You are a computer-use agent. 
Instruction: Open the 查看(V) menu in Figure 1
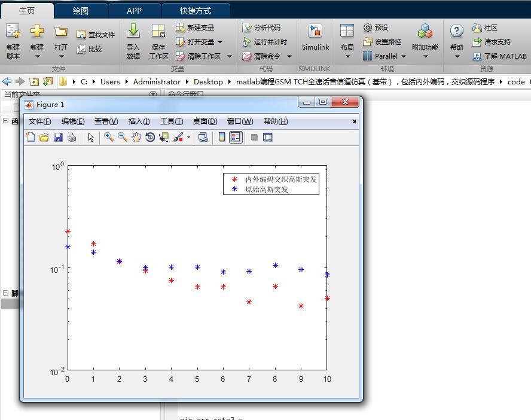coord(106,121)
